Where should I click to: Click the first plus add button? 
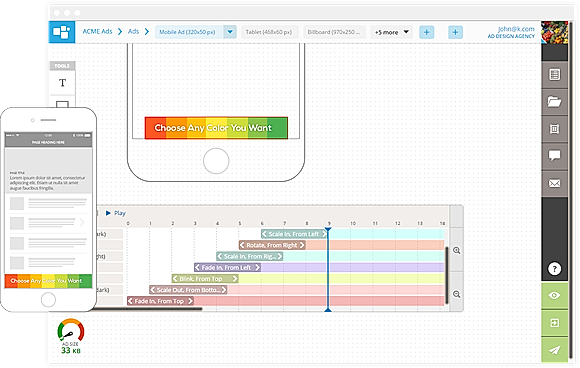(x=426, y=33)
